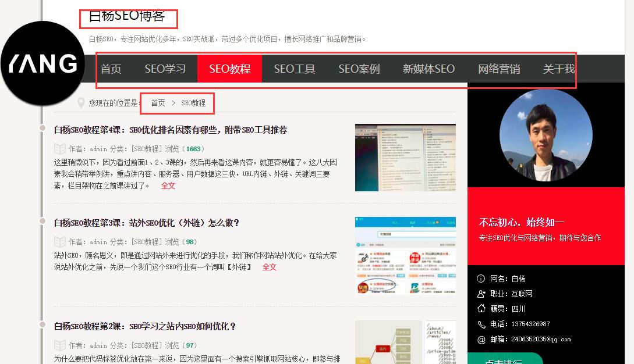The image size is (634, 364).
Task: Click the book icon beside the 第3课 author line
Action: coord(60,241)
